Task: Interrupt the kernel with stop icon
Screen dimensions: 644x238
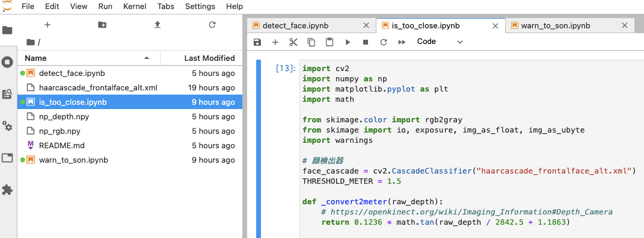Action: click(366, 42)
